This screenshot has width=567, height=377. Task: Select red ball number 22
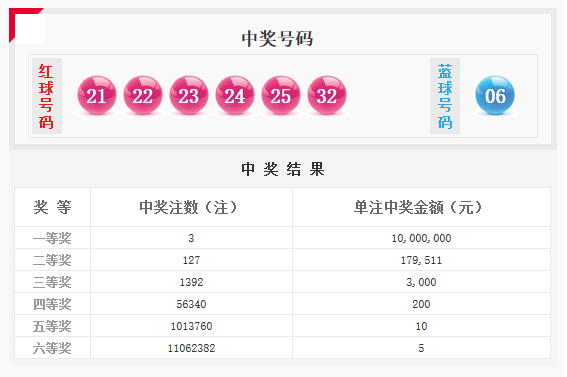[x=143, y=95]
